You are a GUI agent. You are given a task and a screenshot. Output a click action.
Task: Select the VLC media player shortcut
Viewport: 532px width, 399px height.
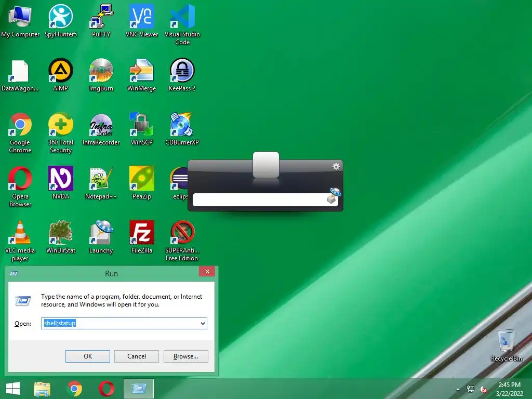[20, 241]
